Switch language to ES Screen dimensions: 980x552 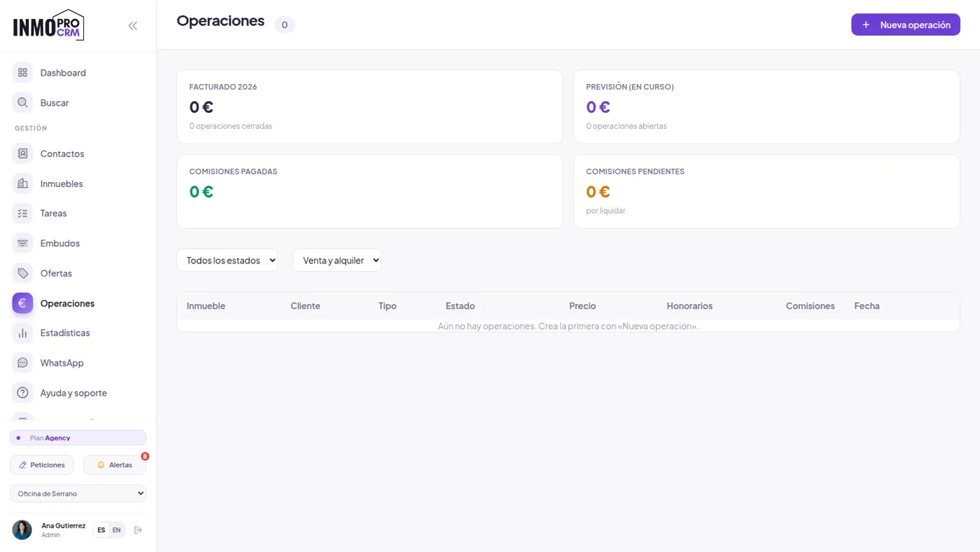pyautogui.click(x=101, y=530)
